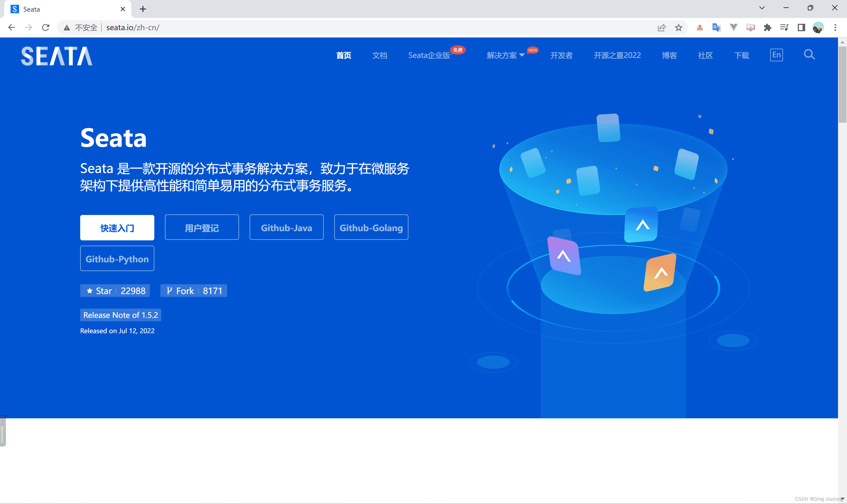This screenshot has height=504, width=847.
Task: Click the address bar URL seata.io/zh-cn/
Action: [133, 28]
